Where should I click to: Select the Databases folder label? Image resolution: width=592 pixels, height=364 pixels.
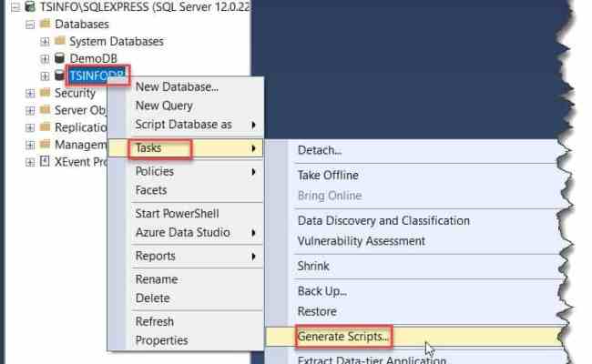82,25
